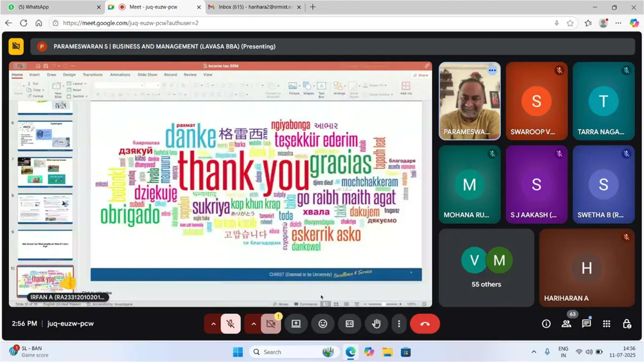Open host controls lock icon
Viewport: 644px width, 362px height.
(x=627, y=323)
